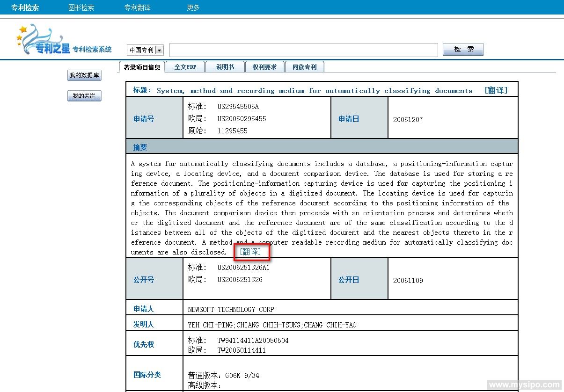Select the 著录项目信息 tab
Screen dimensions: 564x392
coord(142,67)
